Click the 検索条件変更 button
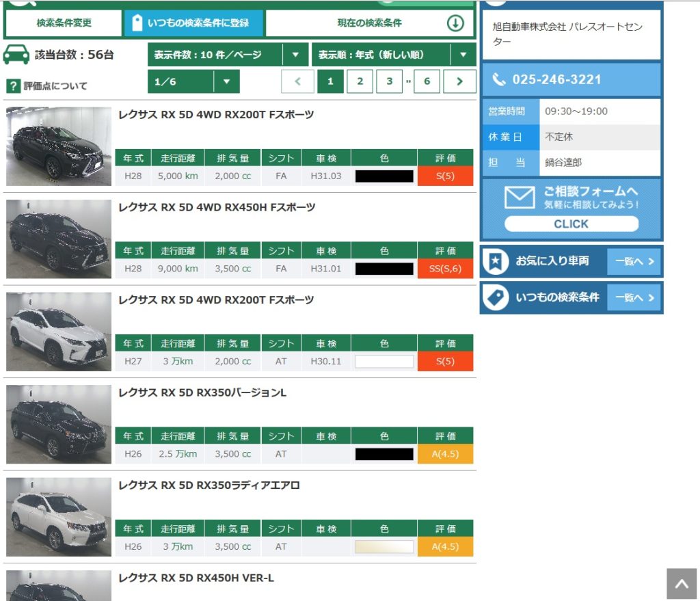 coord(64,23)
